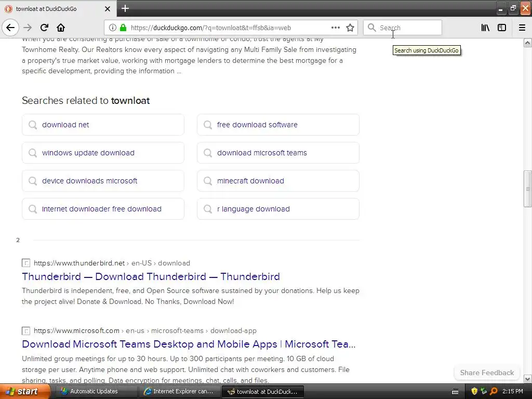Open a new tab with plus button

pos(125,8)
